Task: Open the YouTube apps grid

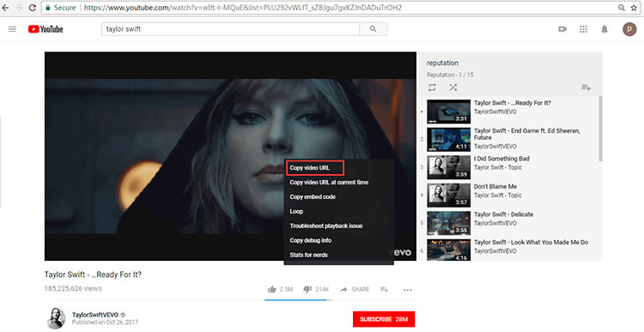Action: pyautogui.click(x=583, y=29)
